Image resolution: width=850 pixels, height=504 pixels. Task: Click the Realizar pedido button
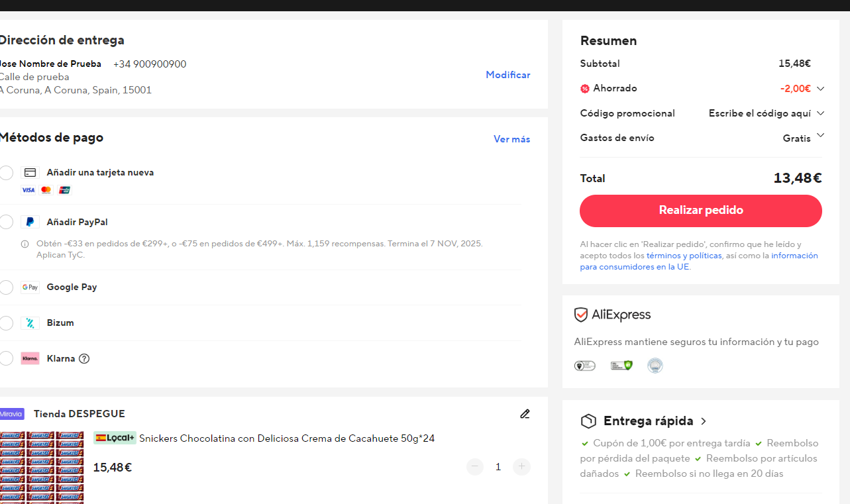tap(701, 211)
